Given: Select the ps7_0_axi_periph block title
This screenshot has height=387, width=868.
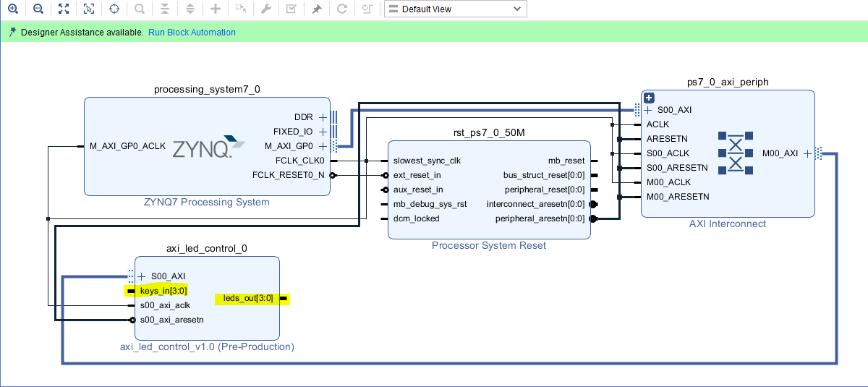Looking at the screenshot, I should click(x=728, y=82).
